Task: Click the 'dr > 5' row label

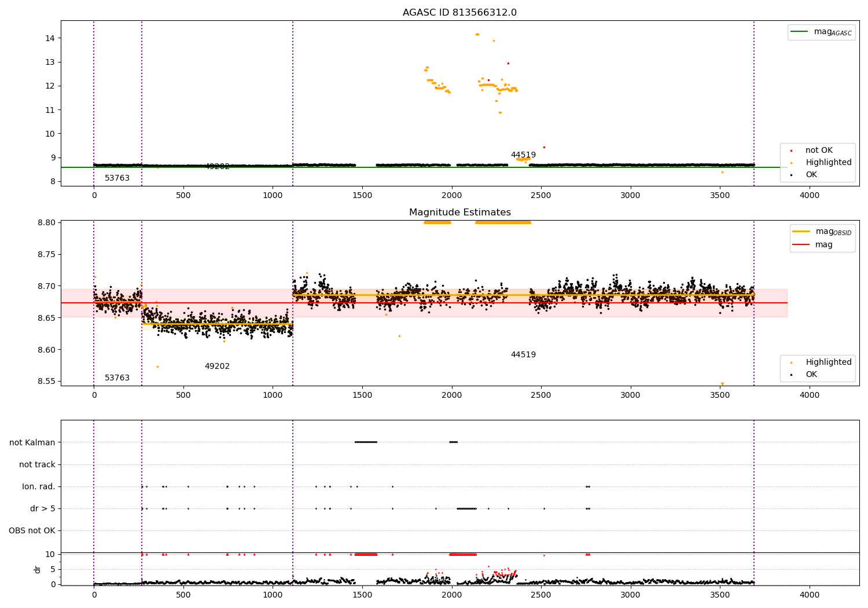Action: pyautogui.click(x=43, y=509)
